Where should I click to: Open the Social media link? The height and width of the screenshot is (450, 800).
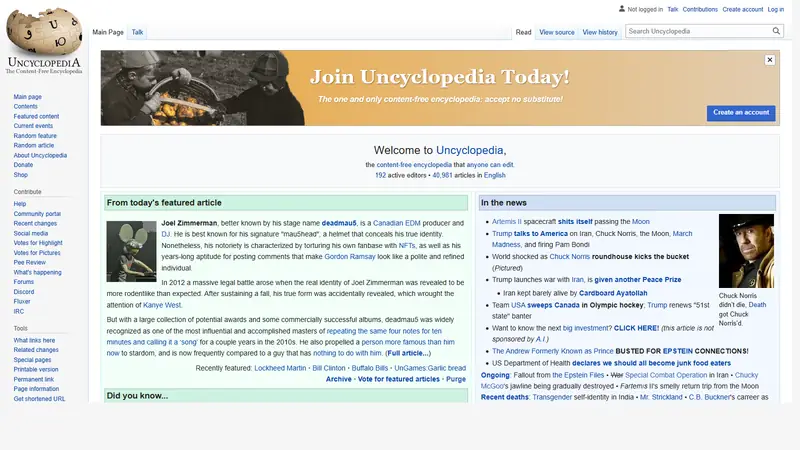click(x=31, y=234)
